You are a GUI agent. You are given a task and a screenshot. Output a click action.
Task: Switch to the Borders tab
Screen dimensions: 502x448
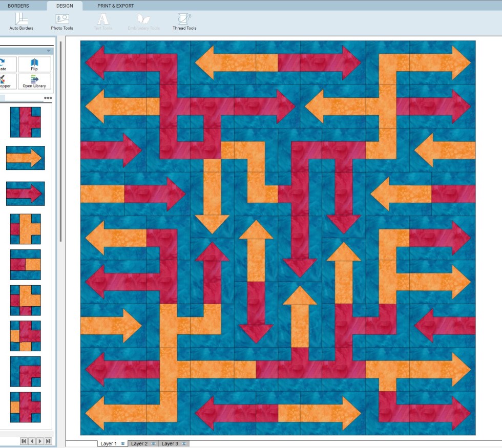click(x=18, y=6)
